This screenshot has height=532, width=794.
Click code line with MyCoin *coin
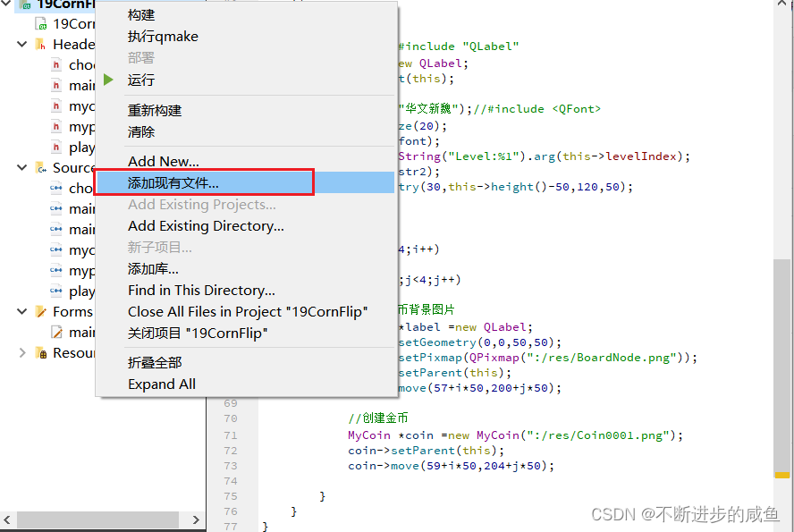pos(516,435)
